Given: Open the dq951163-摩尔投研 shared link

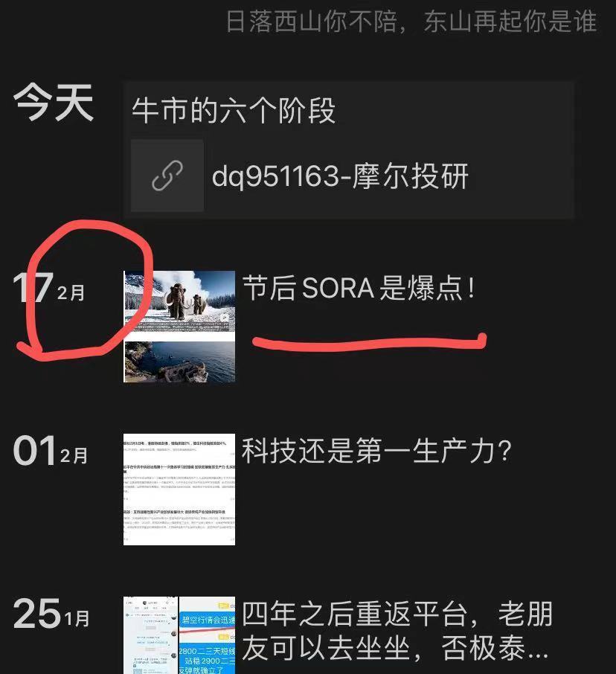Looking at the screenshot, I should 339,176.
